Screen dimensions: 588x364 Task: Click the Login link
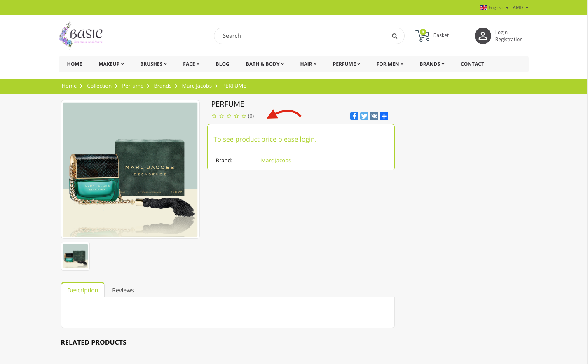[x=501, y=33]
